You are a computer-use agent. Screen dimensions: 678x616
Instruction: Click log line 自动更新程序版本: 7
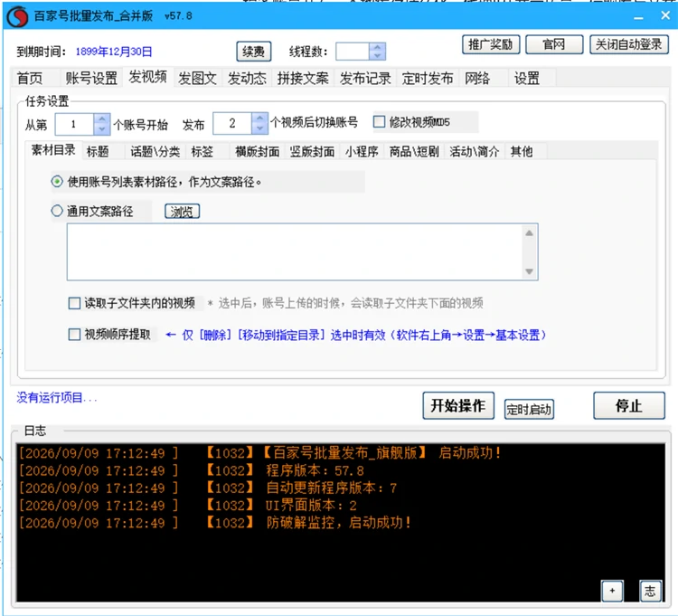pyautogui.click(x=208, y=488)
